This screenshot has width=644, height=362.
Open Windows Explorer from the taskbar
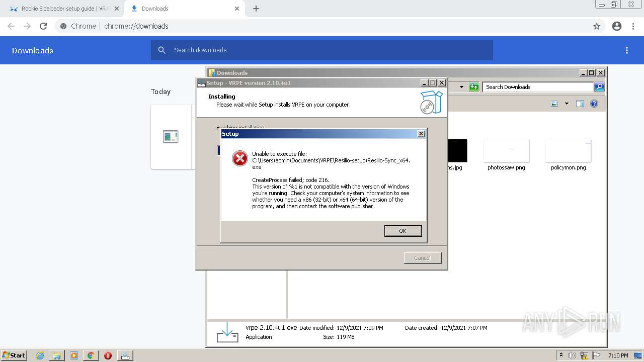coord(57,355)
